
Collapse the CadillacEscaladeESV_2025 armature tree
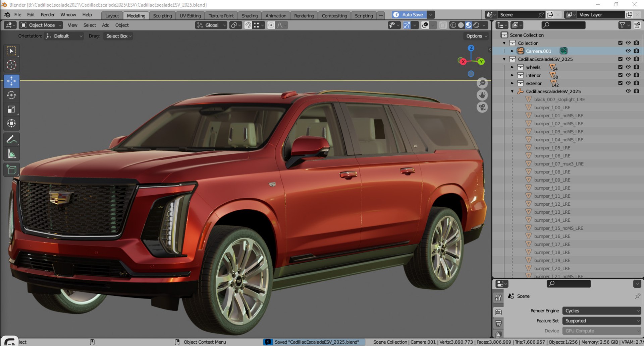(x=513, y=91)
